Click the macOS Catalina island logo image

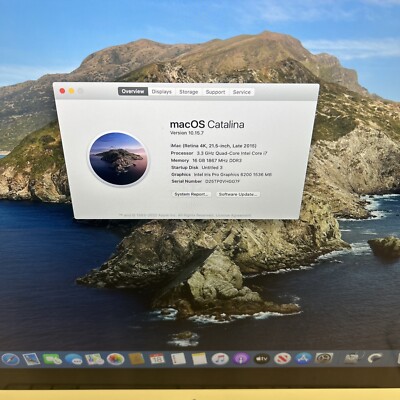[118, 159]
